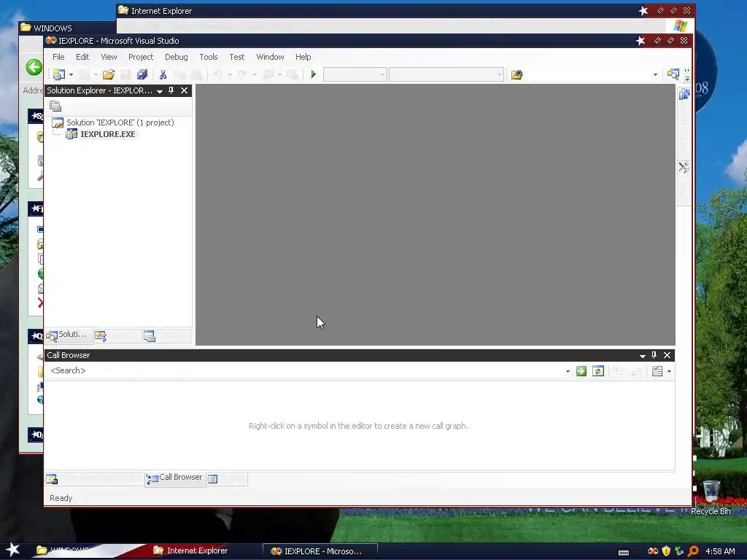
Task: Open the Test menu
Action: point(237,57)
